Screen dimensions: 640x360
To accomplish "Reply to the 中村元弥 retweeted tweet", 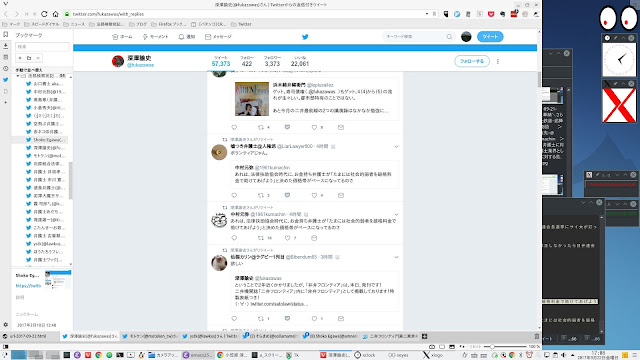I will tap(234, 238).
